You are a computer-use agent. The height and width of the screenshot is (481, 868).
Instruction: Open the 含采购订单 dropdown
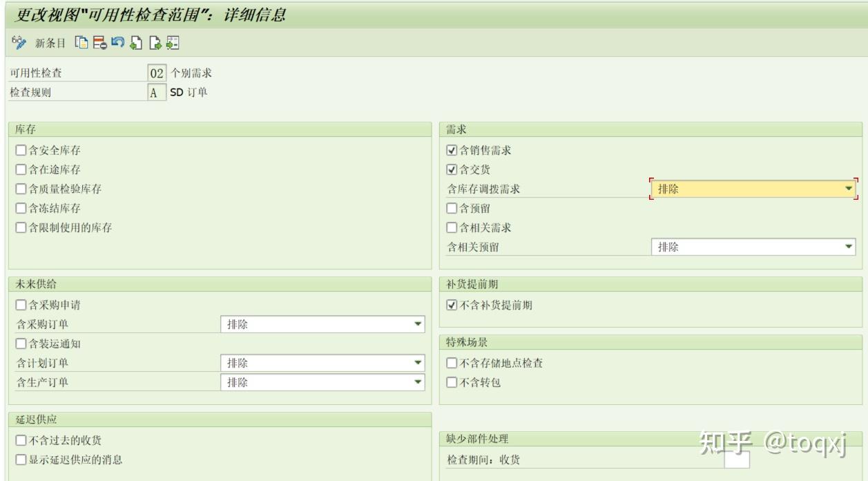tap(417, 323)
